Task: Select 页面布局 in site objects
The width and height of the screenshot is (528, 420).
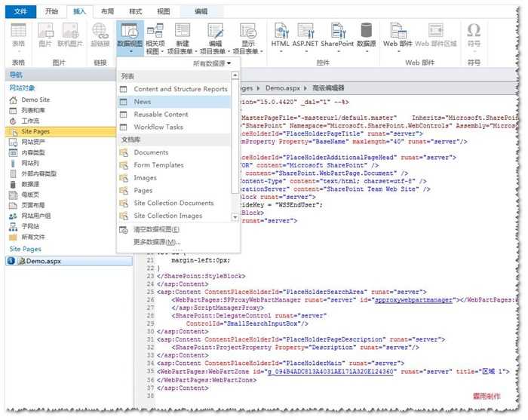Action: click(33, 205)
